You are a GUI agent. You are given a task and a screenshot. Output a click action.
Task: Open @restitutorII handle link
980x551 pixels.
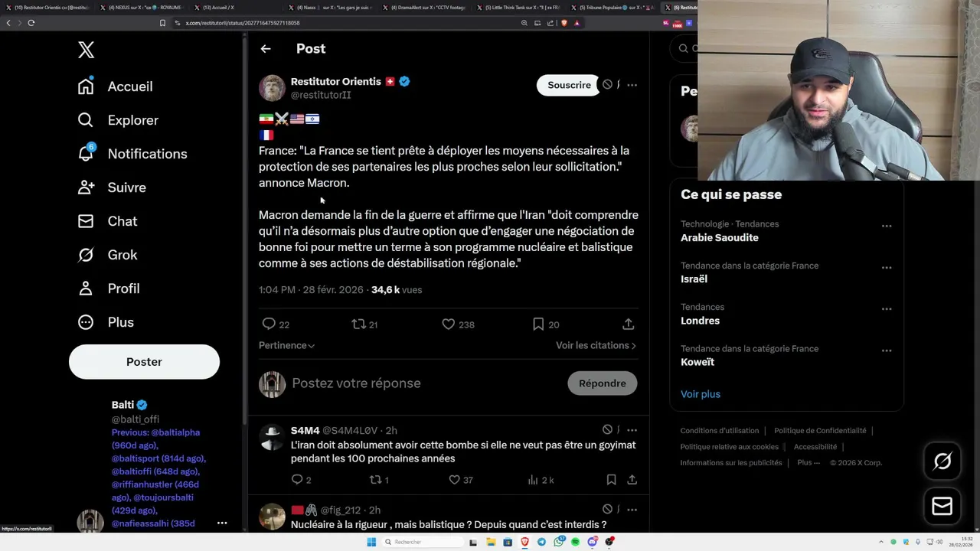(321, 95)
